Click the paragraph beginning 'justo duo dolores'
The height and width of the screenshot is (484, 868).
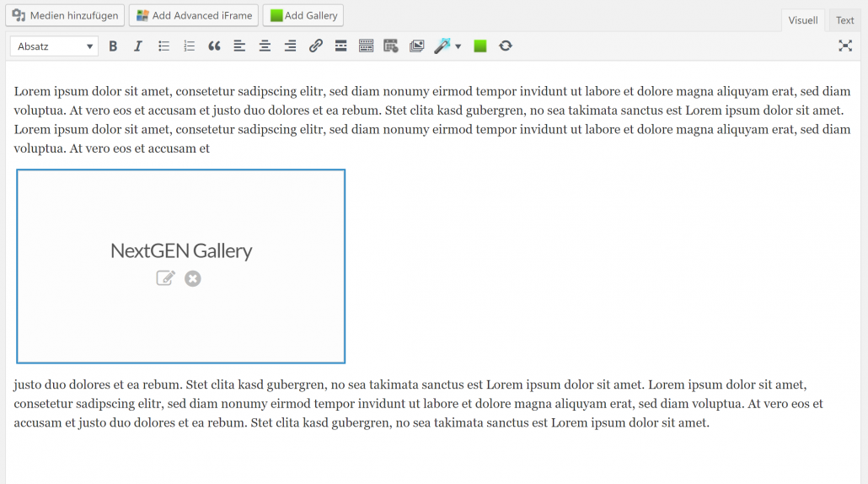point(418,404)
